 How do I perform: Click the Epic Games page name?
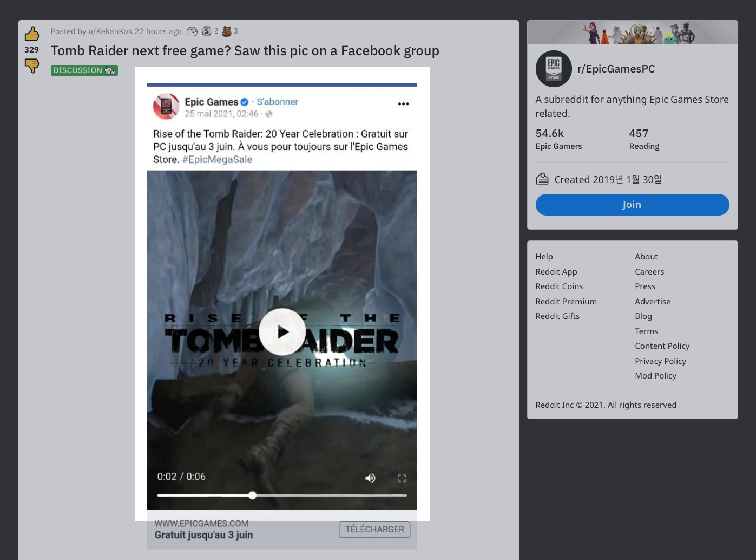point(212,102)
